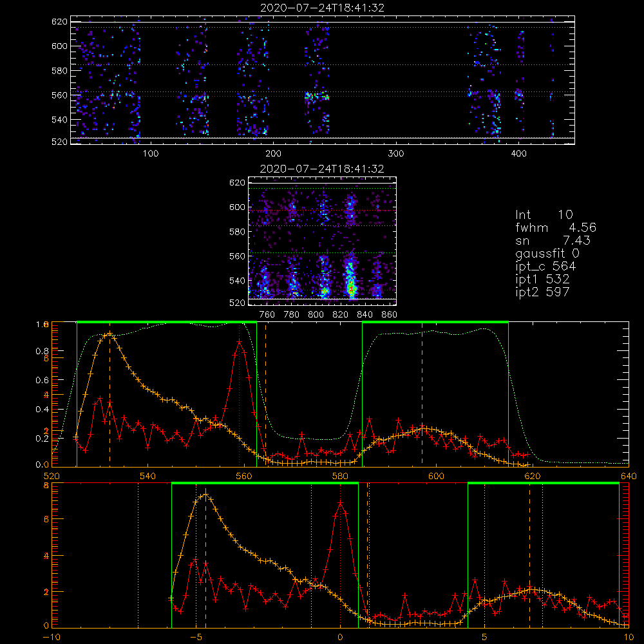Click y-axis label 520 of the middle image

tap(237, 303)
